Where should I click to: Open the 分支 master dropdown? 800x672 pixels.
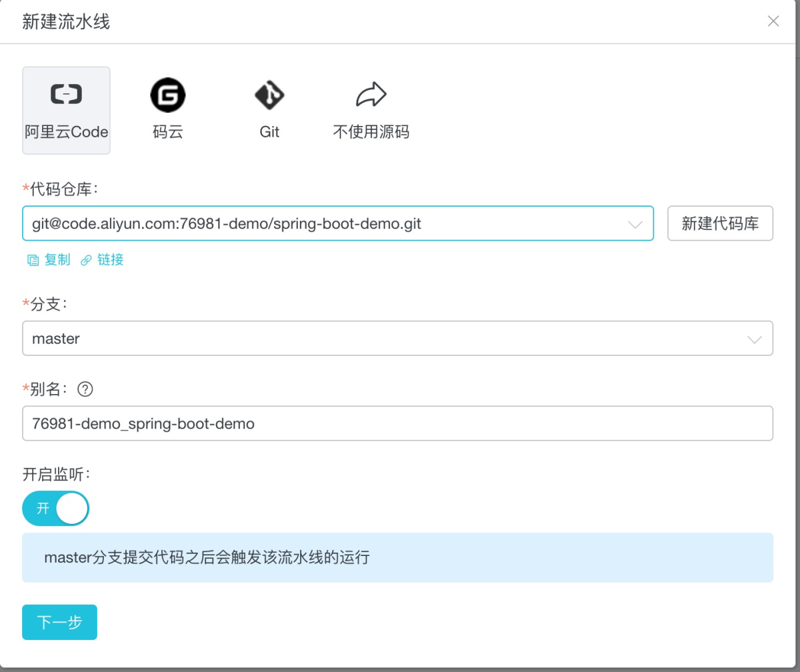(x=397, y=339)
